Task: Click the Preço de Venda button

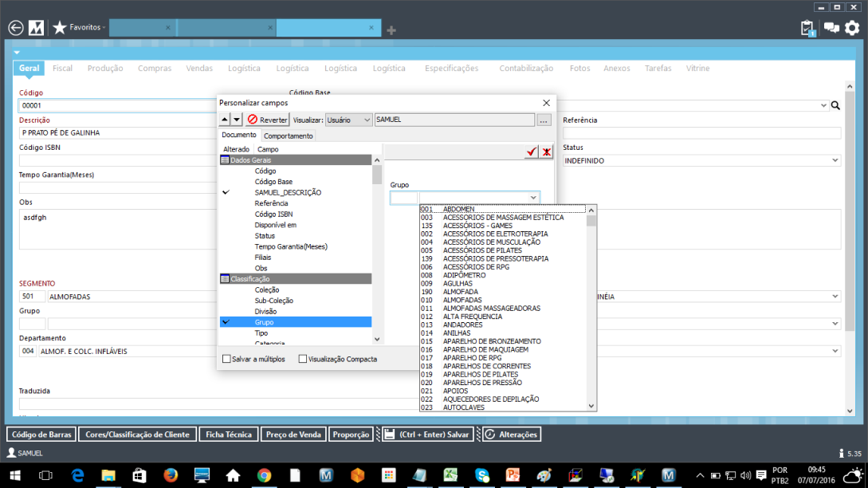Action: (x=294, y=435)
